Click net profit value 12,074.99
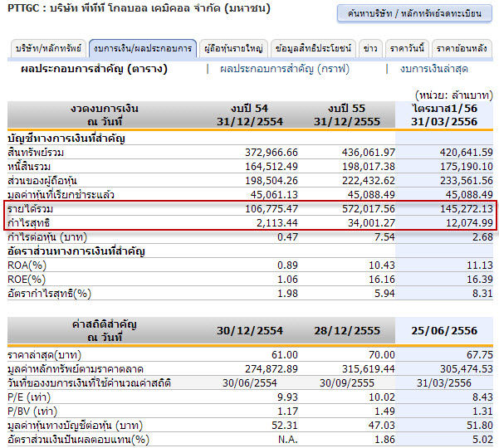The image size is (499, 448). click(469, 223)
